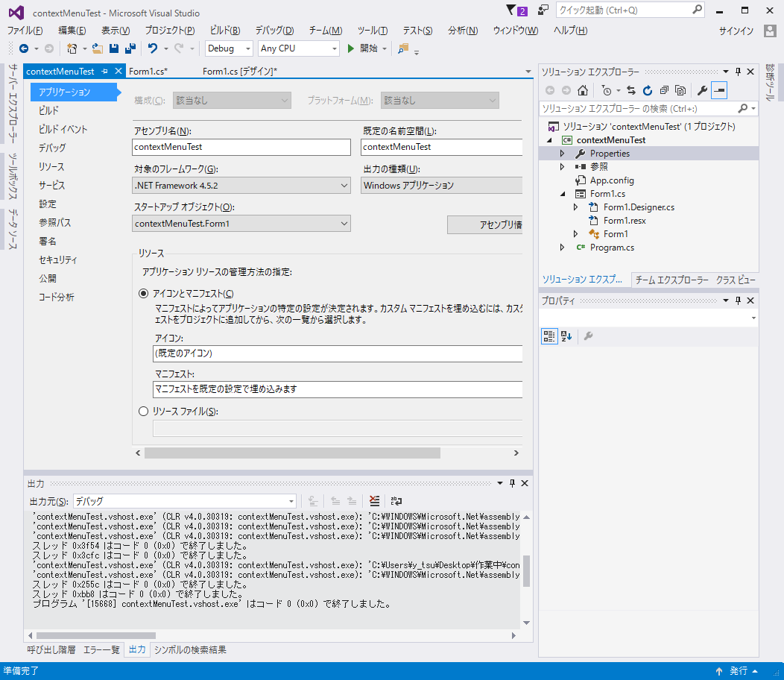Click the navigate backward arrow in toolbar
Viewport: 784px width, 680px height.
click(x=24, y=48)
